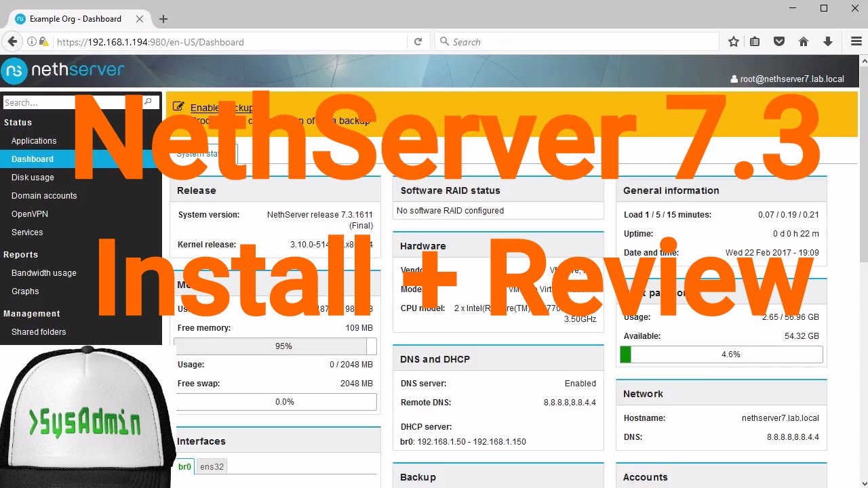The height and width of the screenshot is (488, 868).
Task: Click Free swap value 2048 MB
Action: (357, 384)
